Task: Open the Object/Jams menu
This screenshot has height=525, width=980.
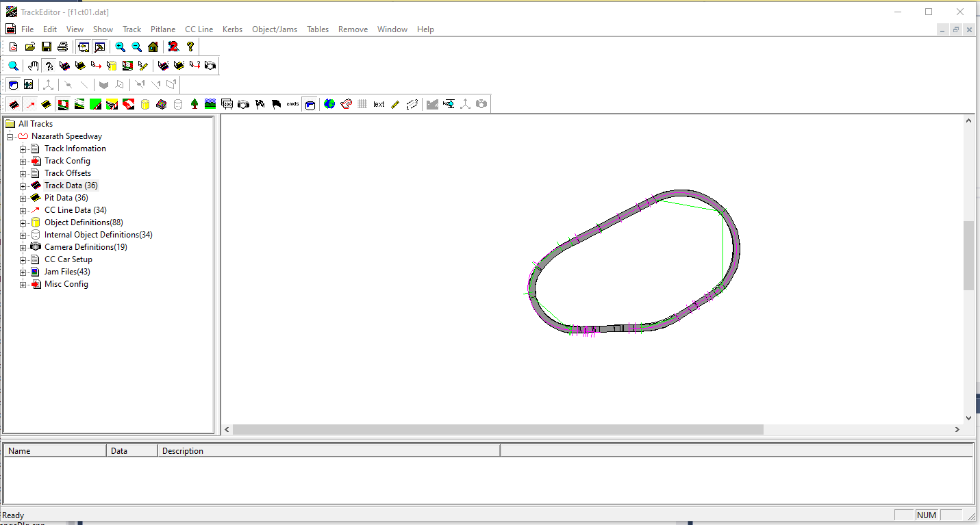Action: (x=275, y=29)
